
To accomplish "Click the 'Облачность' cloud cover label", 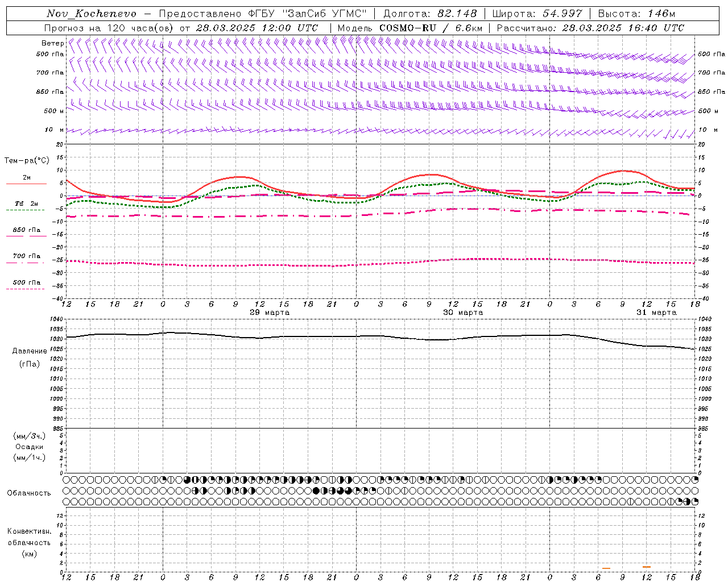I will pyautogui.click(x=29, y=493).
